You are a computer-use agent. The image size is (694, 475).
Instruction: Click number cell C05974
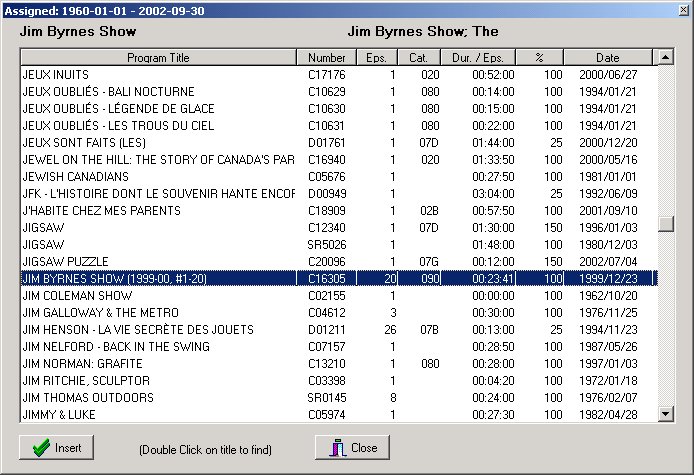tap(327, 414)
